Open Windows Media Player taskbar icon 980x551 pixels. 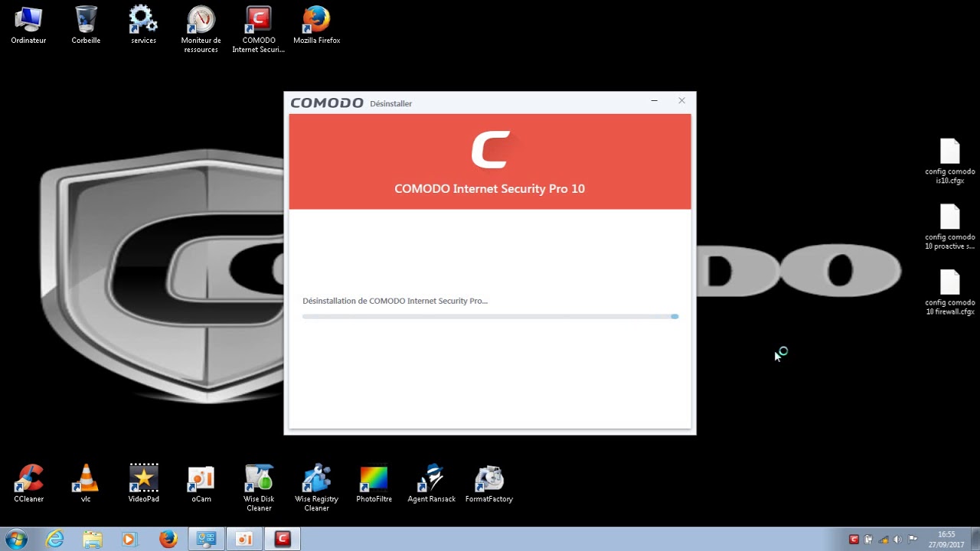129,539
